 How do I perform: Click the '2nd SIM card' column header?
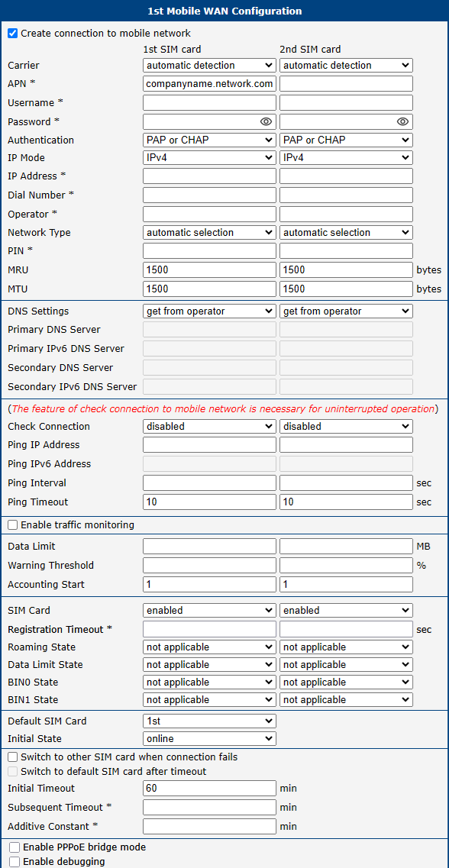click(310, 50)
